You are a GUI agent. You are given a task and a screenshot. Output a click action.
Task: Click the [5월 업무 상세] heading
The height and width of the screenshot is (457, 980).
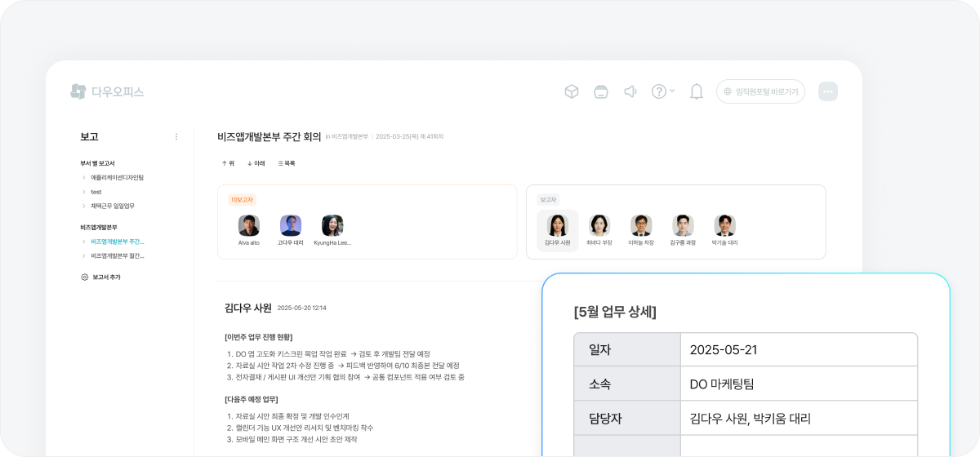pyautogui.click(x=615, y=311)
